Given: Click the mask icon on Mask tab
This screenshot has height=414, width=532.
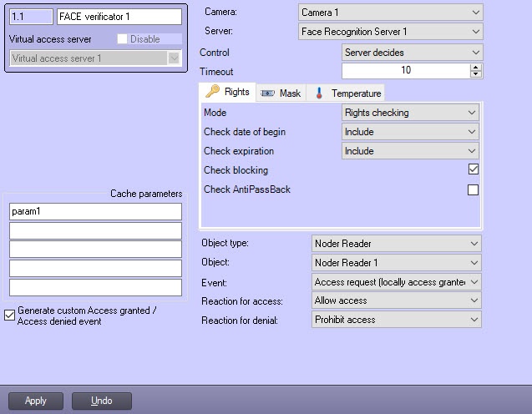Looking at the screenshot, I should pyautogui.click(x=267, y=93).
